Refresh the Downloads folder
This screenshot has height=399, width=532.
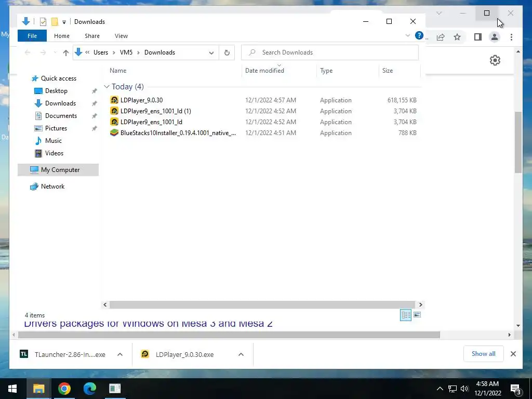coord(227,52)
